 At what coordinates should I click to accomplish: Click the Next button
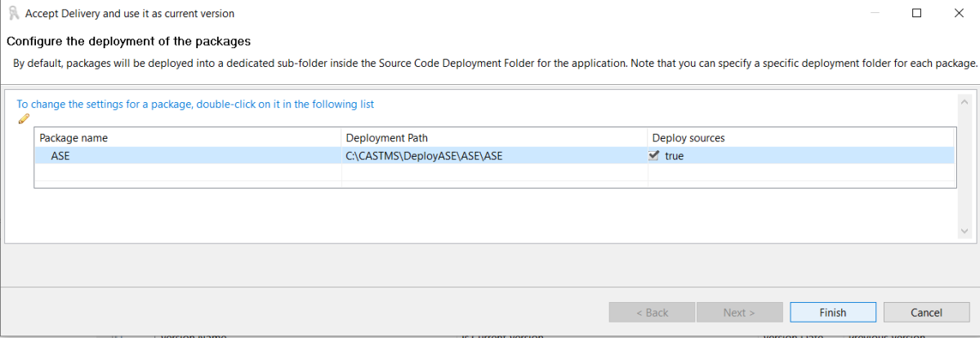point(739,313)
